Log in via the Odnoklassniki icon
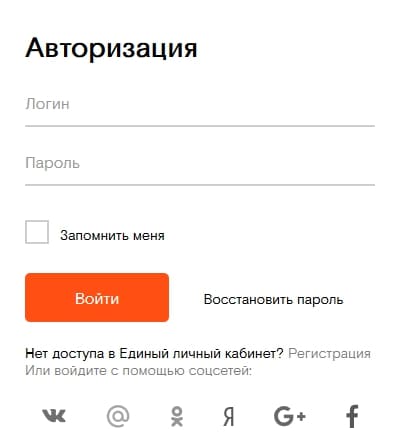 pos(177,416)
